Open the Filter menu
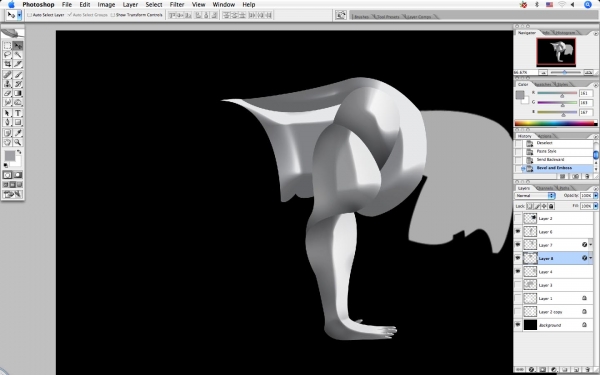 [177, 5]
